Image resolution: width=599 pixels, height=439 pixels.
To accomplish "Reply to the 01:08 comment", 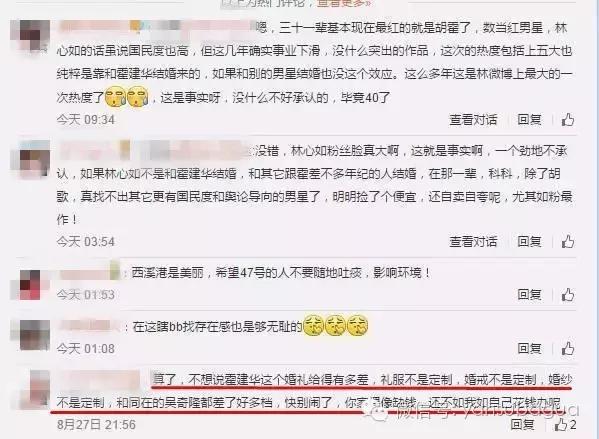I will pos(529,348).
